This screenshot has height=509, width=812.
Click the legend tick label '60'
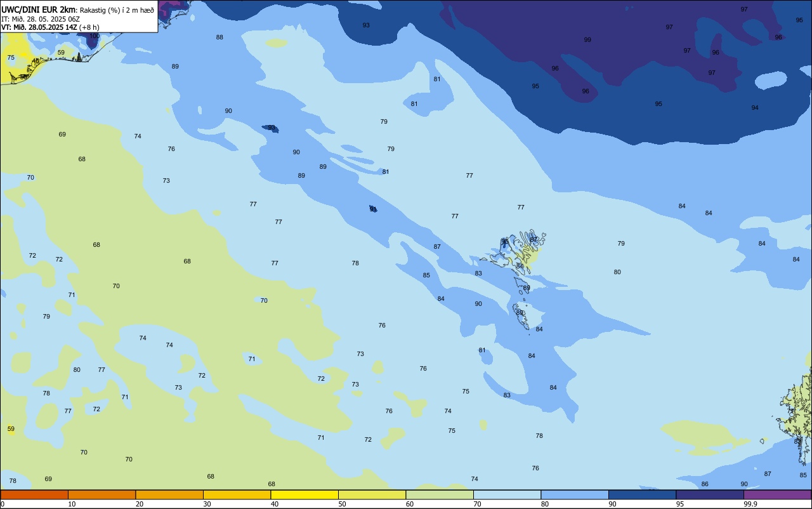point(409,504)
